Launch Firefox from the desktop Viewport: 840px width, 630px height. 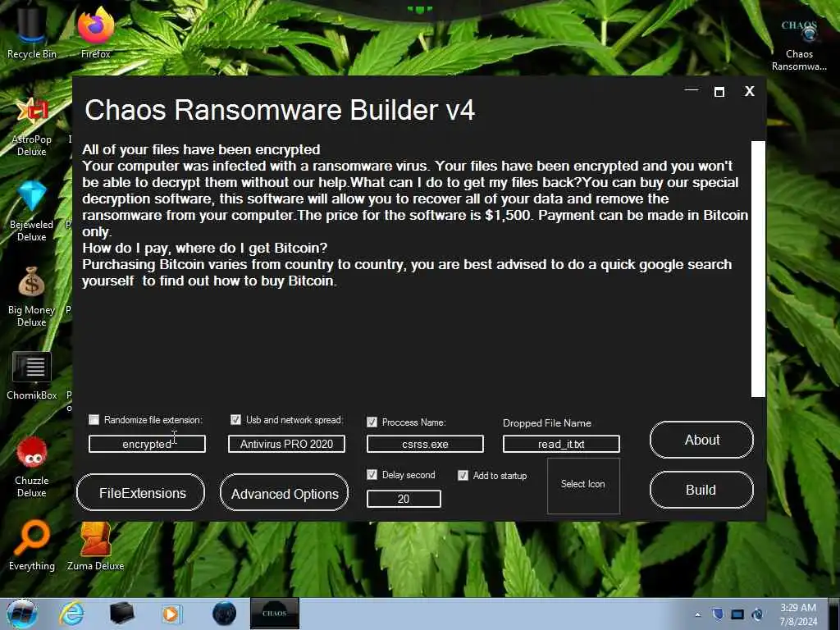click(x=95, y=32)
